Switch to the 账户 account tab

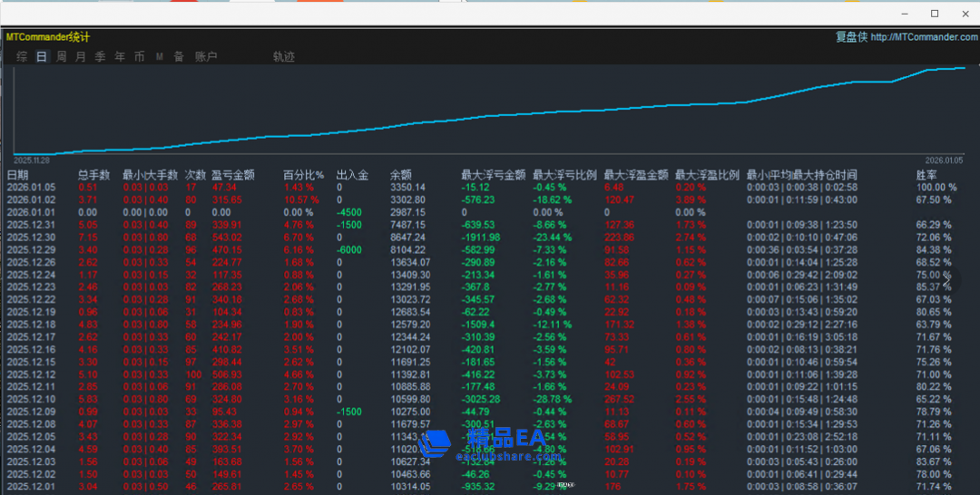(206, 56)
